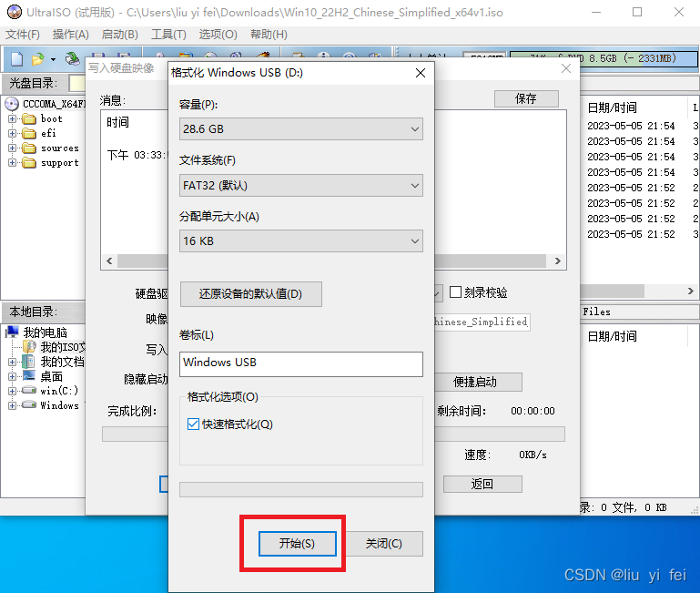Expand the efi folder node
The width and height of the screenshot is (700, 593).
click(13, 133)
